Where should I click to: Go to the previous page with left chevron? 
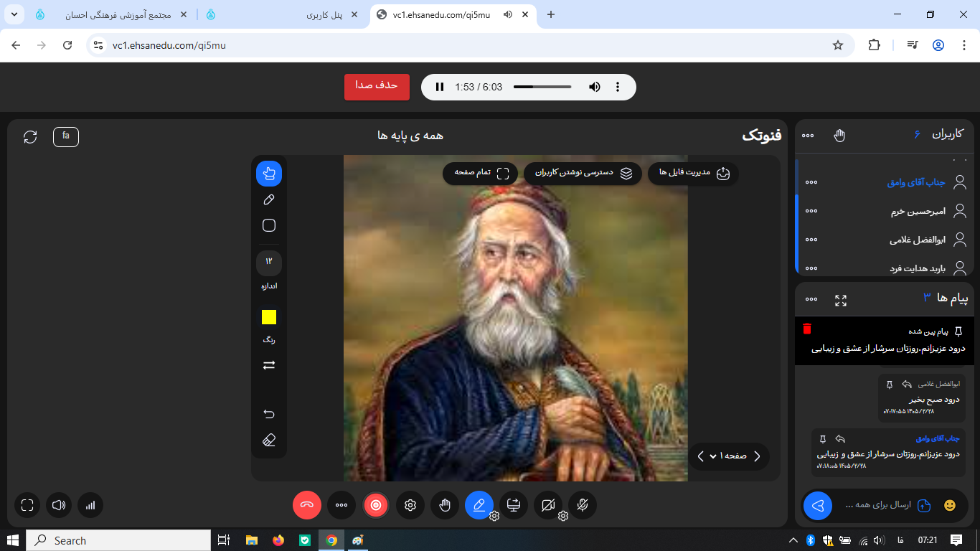point(700,456)
